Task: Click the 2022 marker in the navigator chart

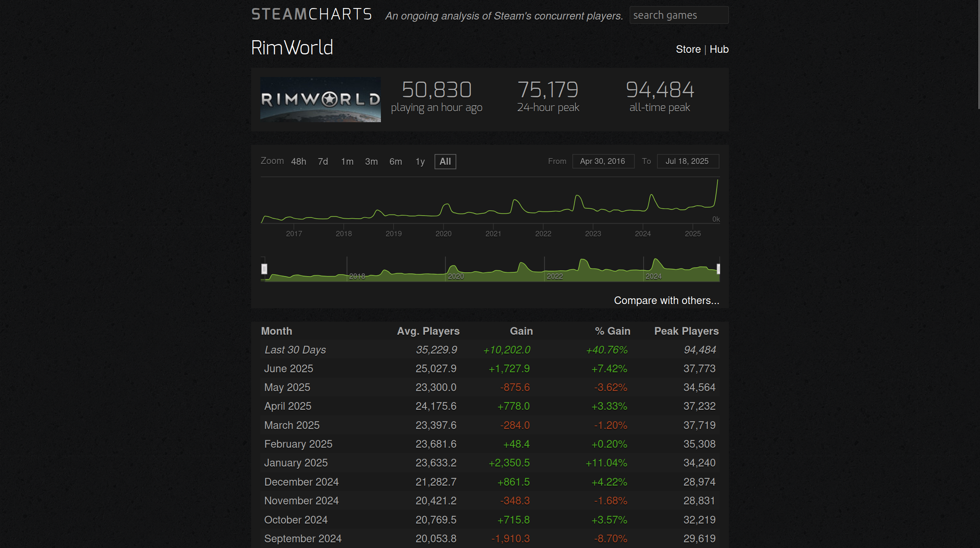Action: pos(555,276)
